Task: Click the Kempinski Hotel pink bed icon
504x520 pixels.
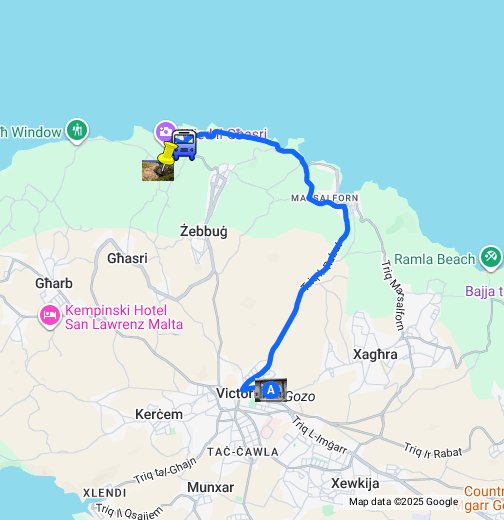Action: [x=50, y=316]
